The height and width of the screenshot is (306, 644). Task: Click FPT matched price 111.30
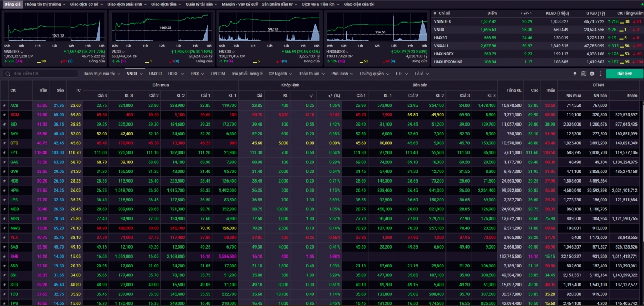pos(257,152)
